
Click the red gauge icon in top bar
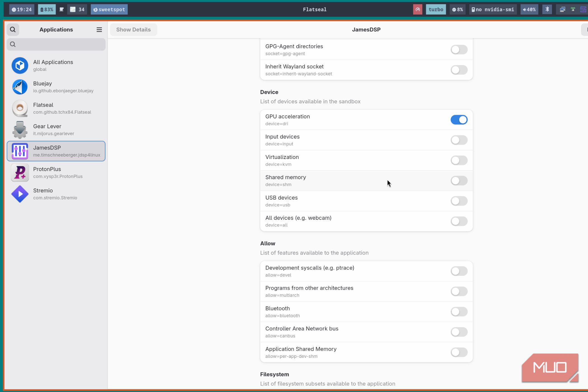click(417, 10)
